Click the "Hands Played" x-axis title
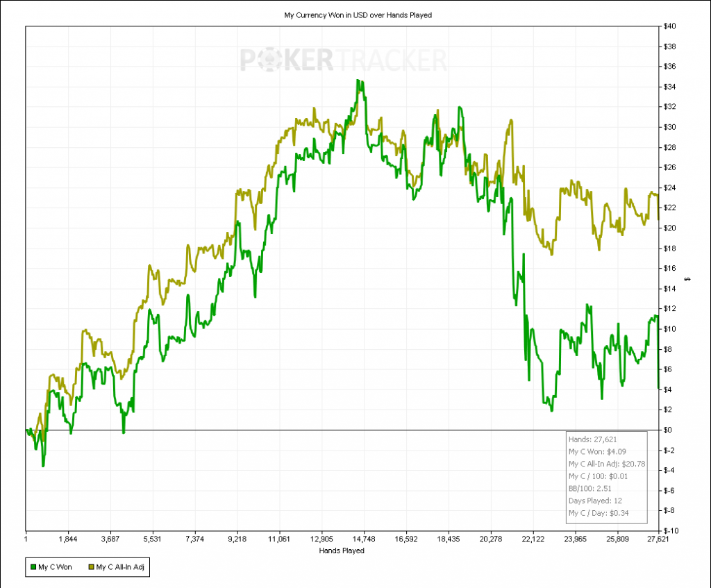 (342, 551)
